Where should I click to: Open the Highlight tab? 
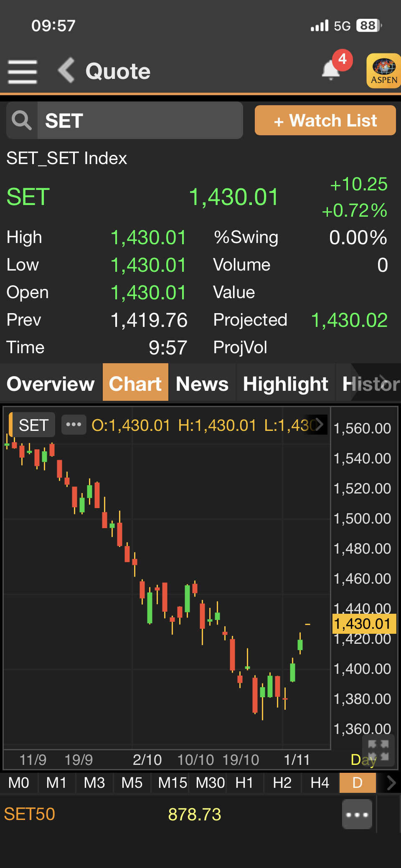pyautogui.click(x=286, y=383)
